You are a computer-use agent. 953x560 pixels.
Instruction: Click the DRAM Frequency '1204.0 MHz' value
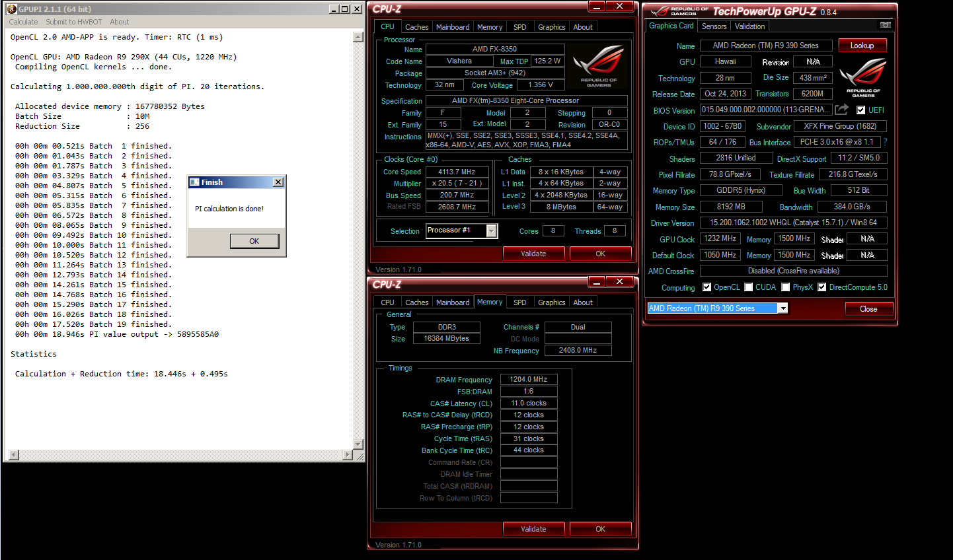[x=529, y=379]
